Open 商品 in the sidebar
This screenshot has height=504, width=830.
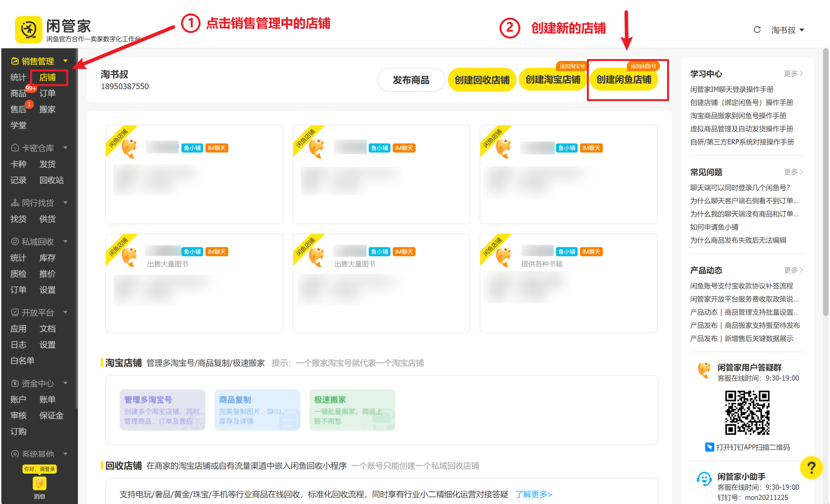(x=18, y=93)
